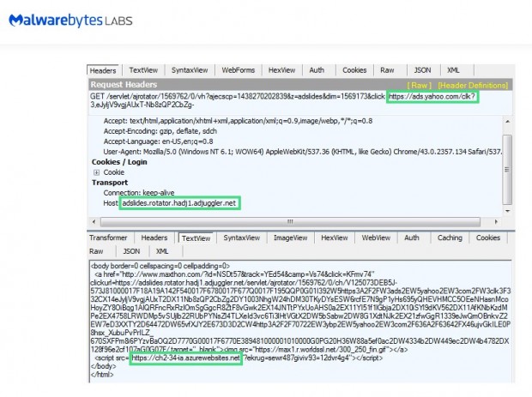Switch to the upper panel Auth tab
Viewport: 532px width, 397px height.
coord(317,70)
